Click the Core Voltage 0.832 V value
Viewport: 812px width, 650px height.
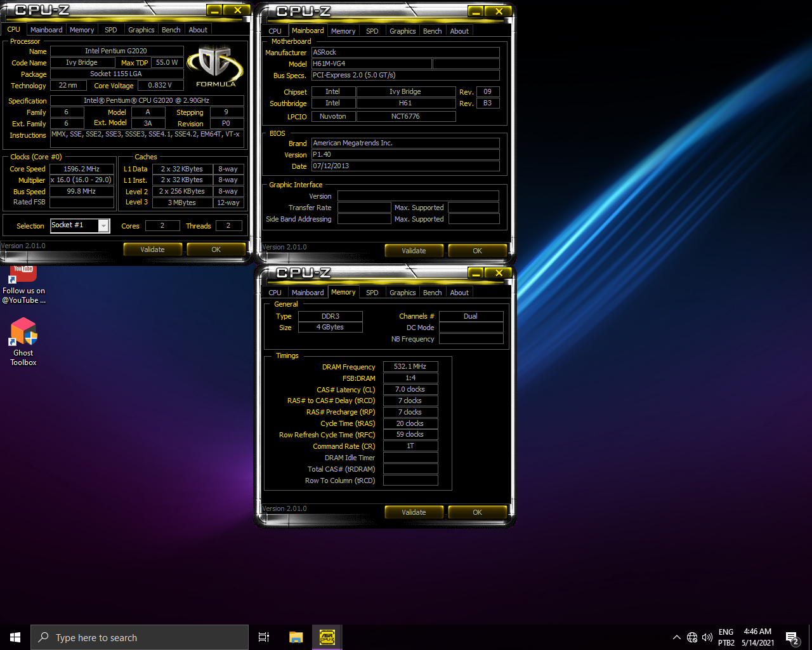[x=160, y=85]
